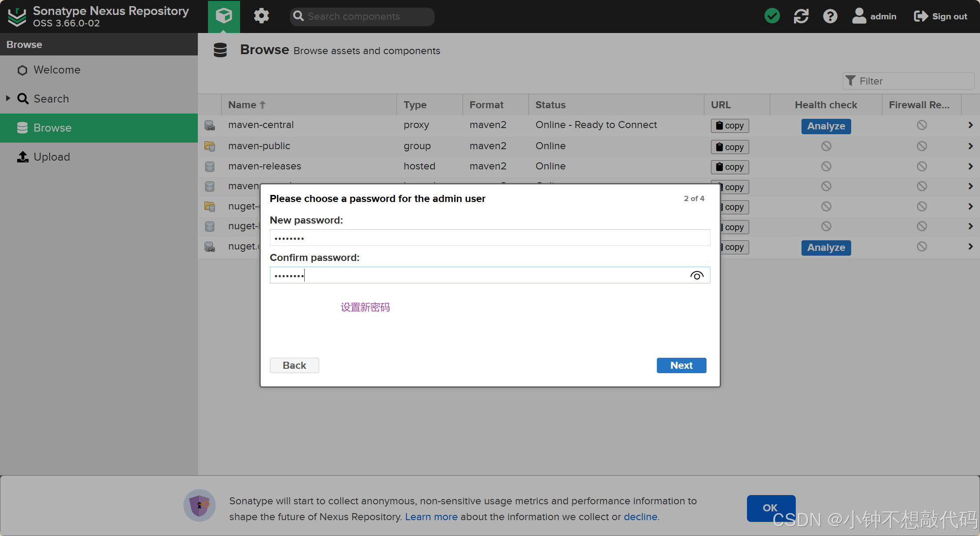Viewport: 980px width, 536px height.
Task: Click maven-central proxy repository icon
Action: tap(210, 125)
